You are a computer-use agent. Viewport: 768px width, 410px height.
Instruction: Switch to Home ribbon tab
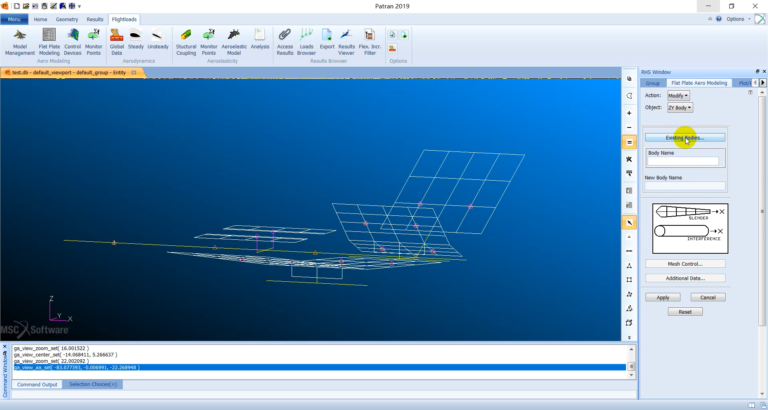(x=40, y=20)
